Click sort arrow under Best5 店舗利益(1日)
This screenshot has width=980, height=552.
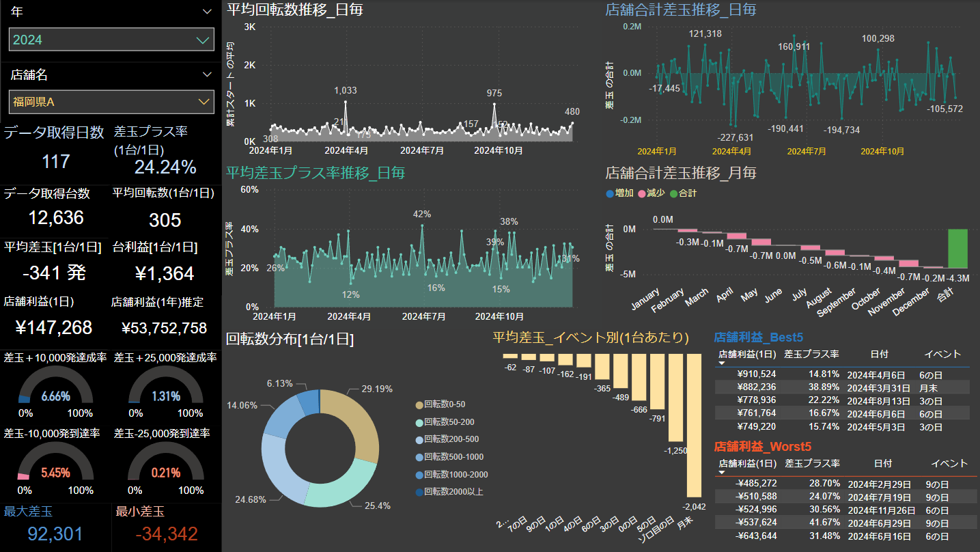723,363
